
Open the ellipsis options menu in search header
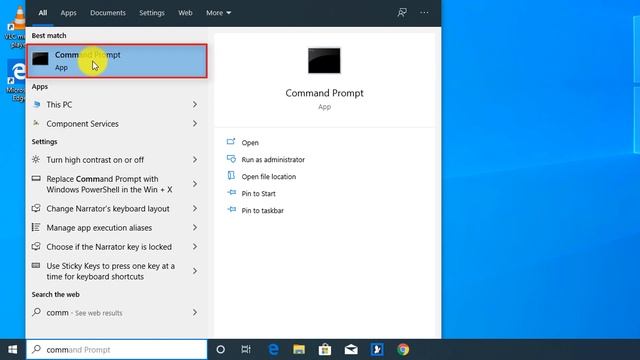[424, 13]
